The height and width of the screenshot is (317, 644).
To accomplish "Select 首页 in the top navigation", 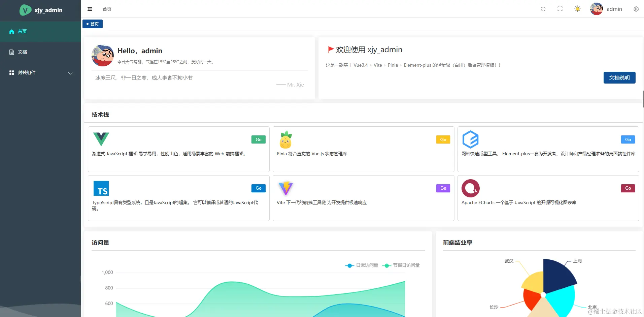I will [107, 9].
